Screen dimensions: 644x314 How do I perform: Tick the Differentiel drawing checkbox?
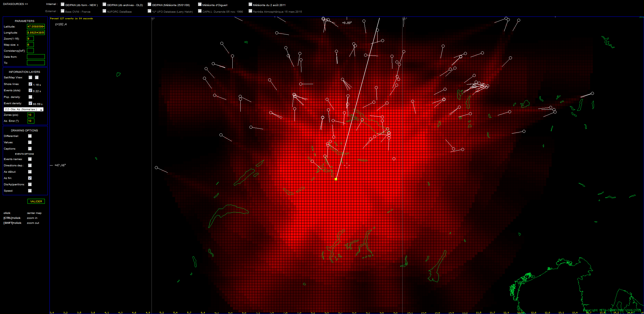coord(30,136)
